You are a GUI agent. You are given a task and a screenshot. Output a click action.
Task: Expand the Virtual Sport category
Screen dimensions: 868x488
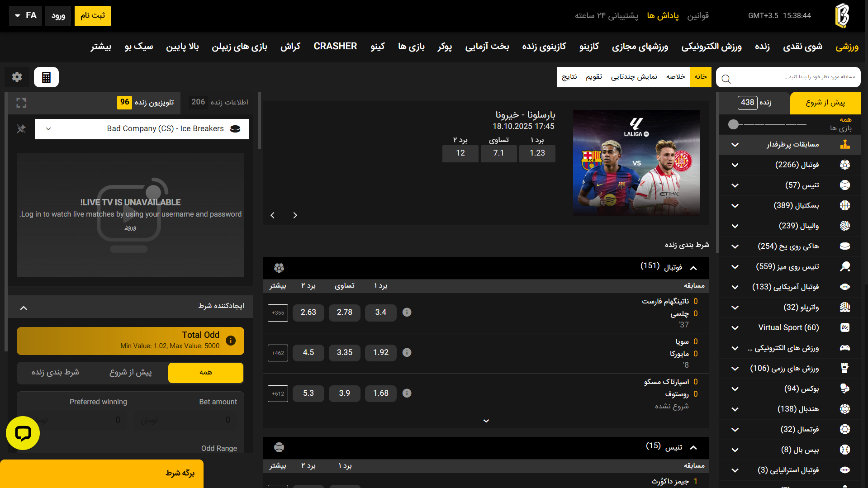[735, 328]
